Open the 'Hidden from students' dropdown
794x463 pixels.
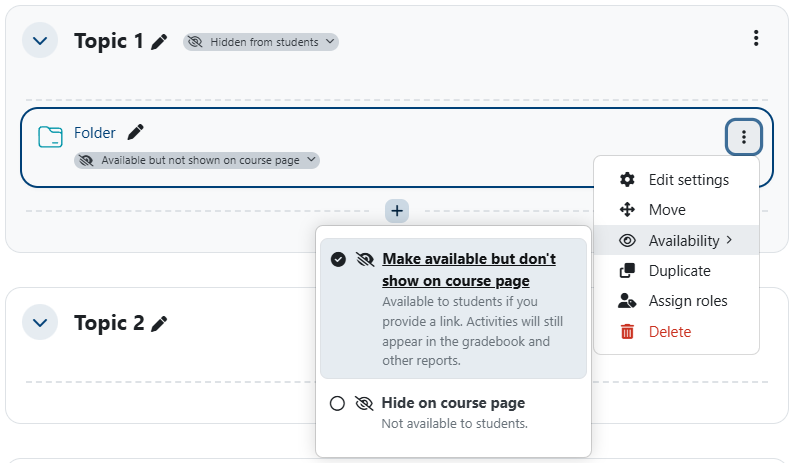coord(261,42)
